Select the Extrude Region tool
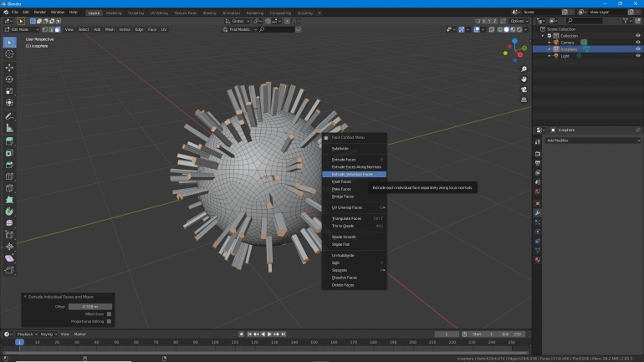 tap(9, 141)
